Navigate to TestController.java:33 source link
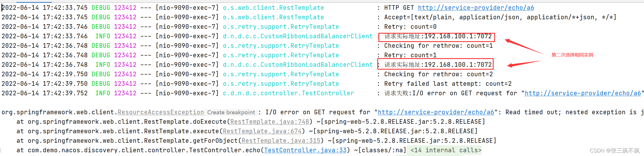644x156 pixels. 305,150
